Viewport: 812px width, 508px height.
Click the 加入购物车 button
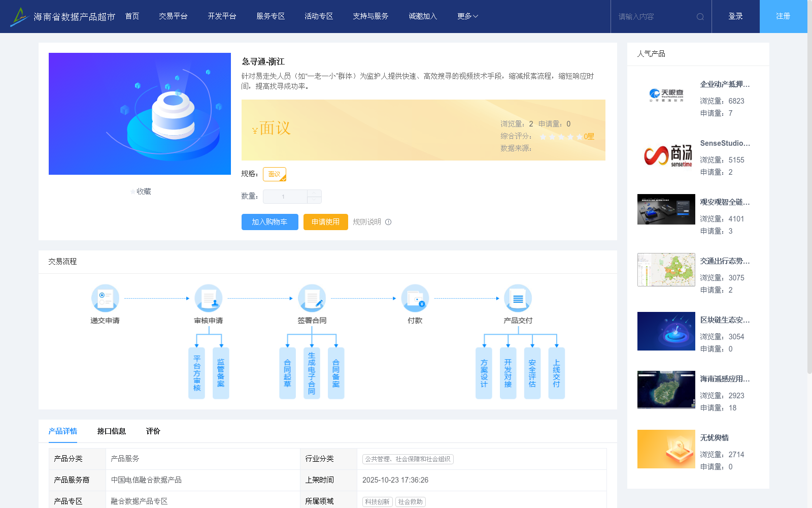[269, 222]
